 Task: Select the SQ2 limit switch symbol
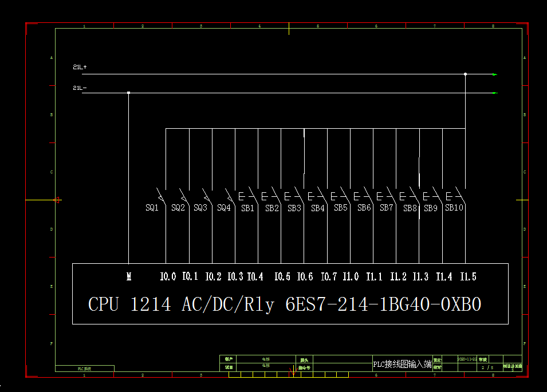coord(184,196)
